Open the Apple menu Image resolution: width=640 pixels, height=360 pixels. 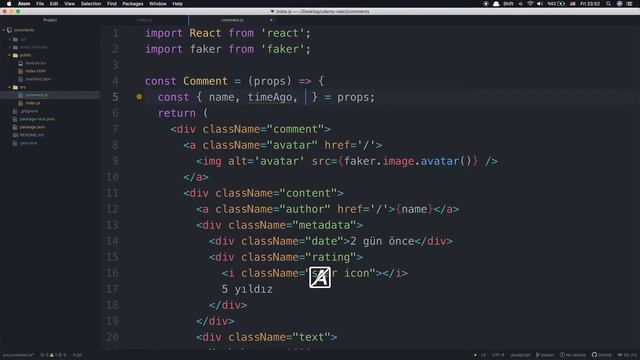pos(9,4)
